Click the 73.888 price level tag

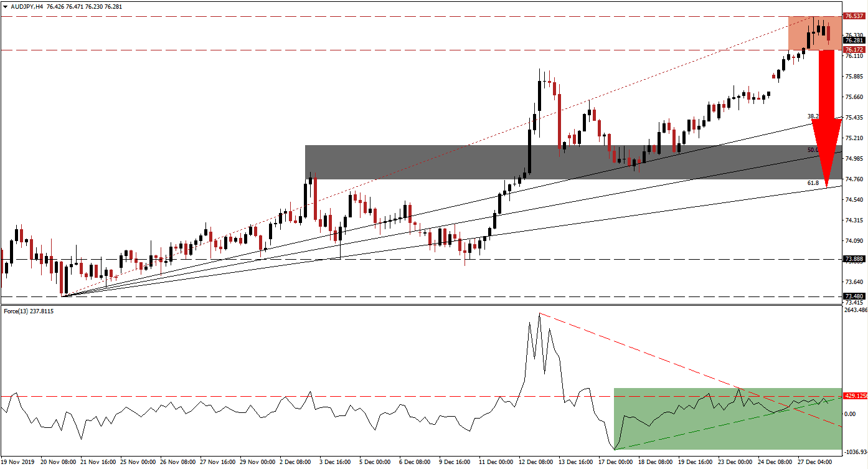pos(853,259)
